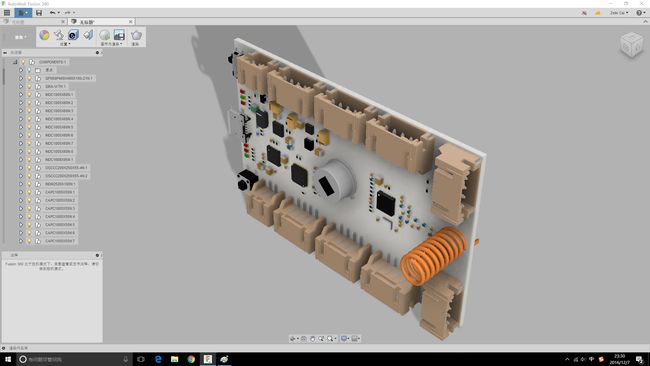
Task: Hide INDC1005X60N:8 component lightbulb
Action: click(x=29, y=151)
